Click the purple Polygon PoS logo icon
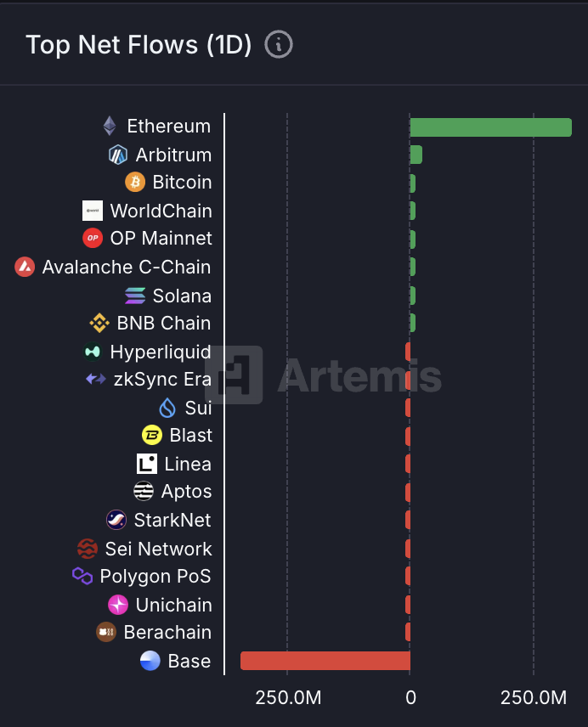Screen dimensions: 588x727 (82, 576)
